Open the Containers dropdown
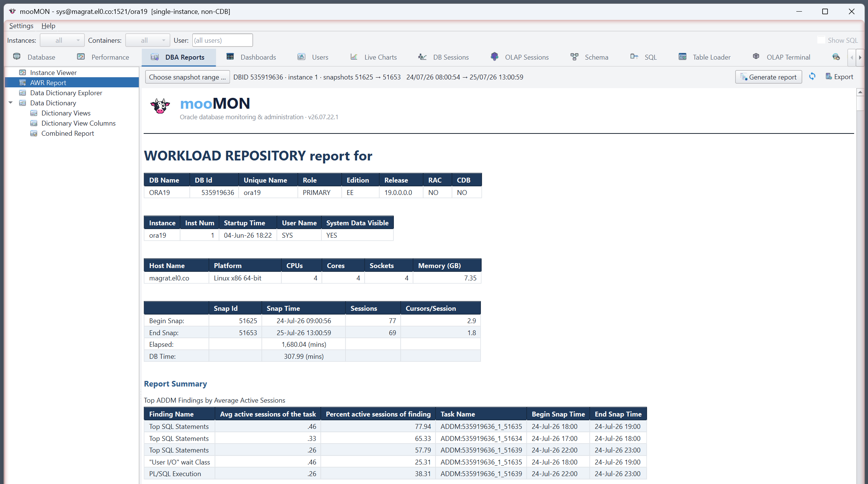Image resolution: width=868 pixels, height=484 pixels. tap(148, 40)
